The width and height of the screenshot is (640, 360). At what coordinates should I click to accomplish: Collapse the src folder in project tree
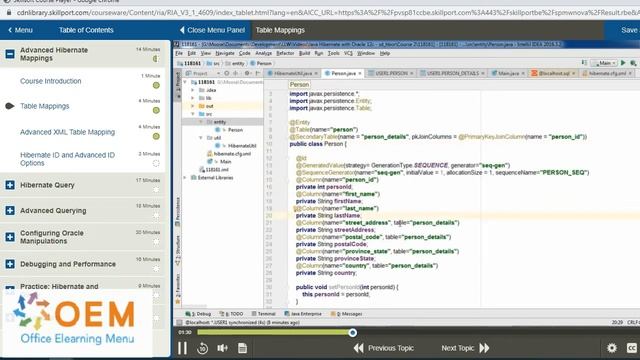[193, 114]
